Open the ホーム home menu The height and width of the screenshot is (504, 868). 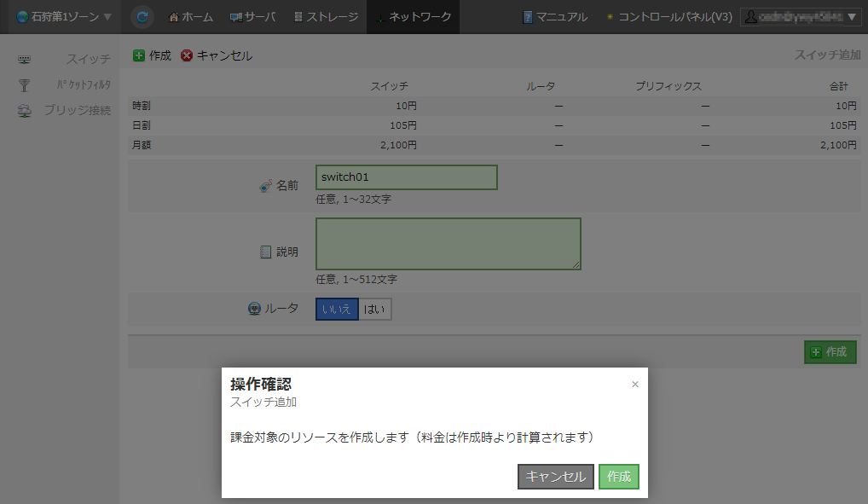point(191,16)
